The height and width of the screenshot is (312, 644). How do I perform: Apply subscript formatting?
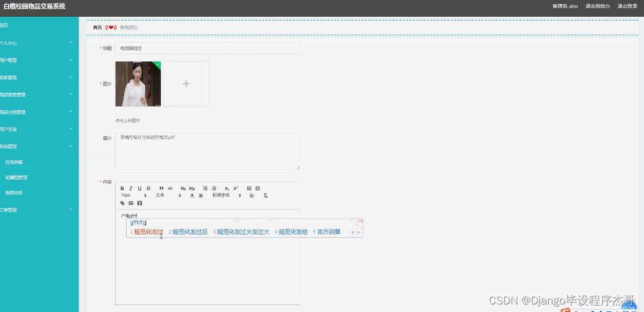[227, 188]
